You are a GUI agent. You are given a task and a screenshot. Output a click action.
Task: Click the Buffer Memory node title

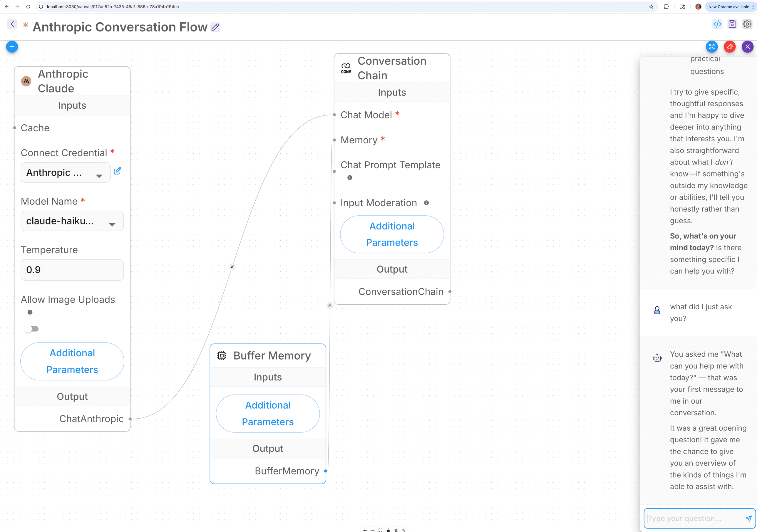click(x=272, y=355)
